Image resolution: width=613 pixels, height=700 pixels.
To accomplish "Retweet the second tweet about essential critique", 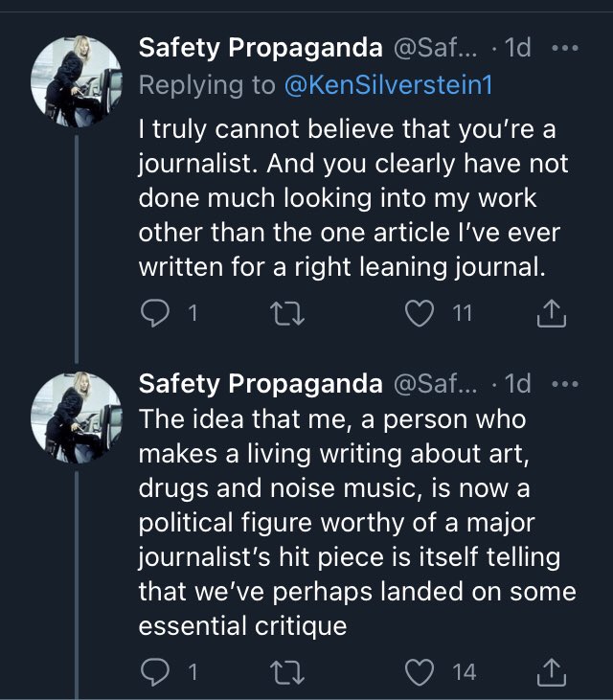I will 284,672.
